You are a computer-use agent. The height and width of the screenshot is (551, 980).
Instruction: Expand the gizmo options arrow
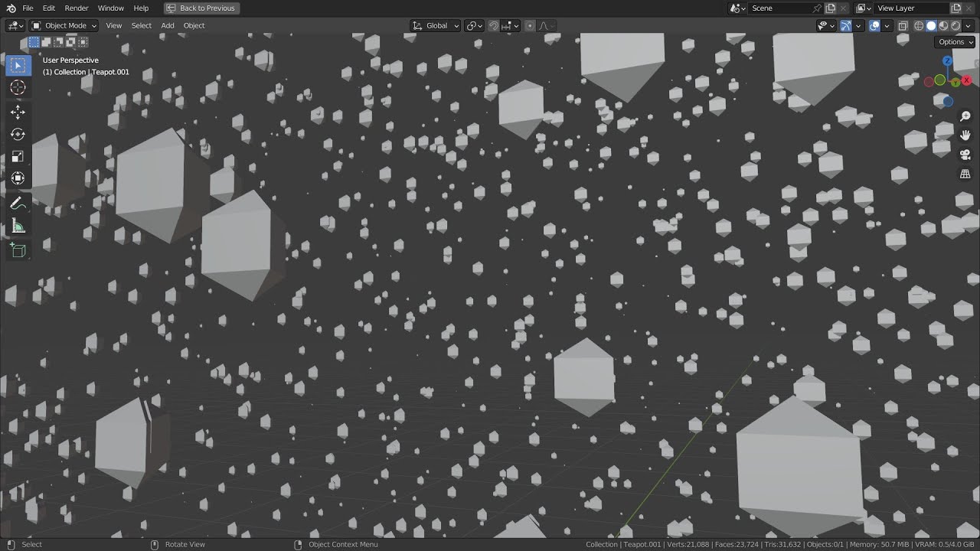(858, 25)
